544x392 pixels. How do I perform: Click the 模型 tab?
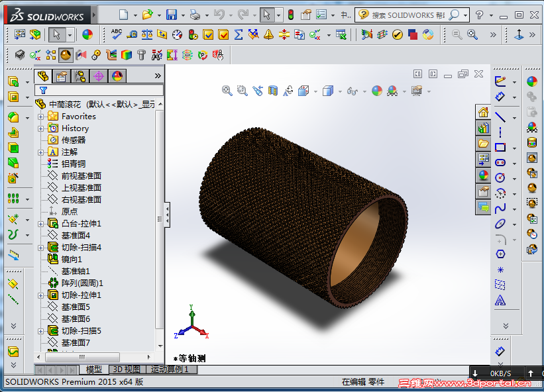(93, 369)
